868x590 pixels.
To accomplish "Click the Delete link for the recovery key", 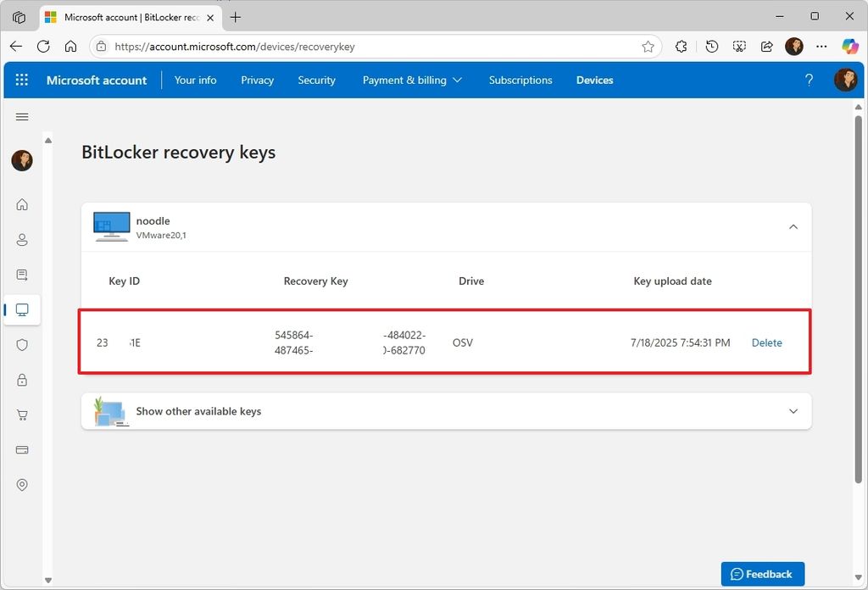I will (766, 342).
